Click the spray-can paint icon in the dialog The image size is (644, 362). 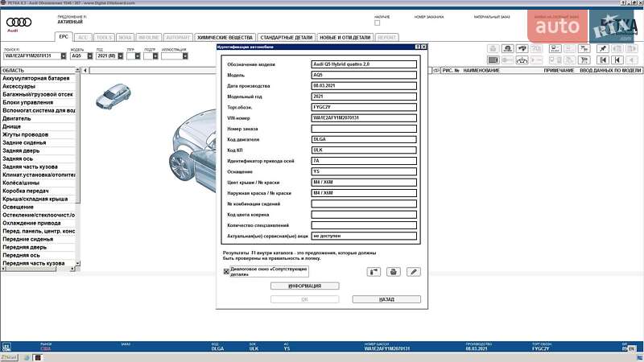tap(374, 272)
